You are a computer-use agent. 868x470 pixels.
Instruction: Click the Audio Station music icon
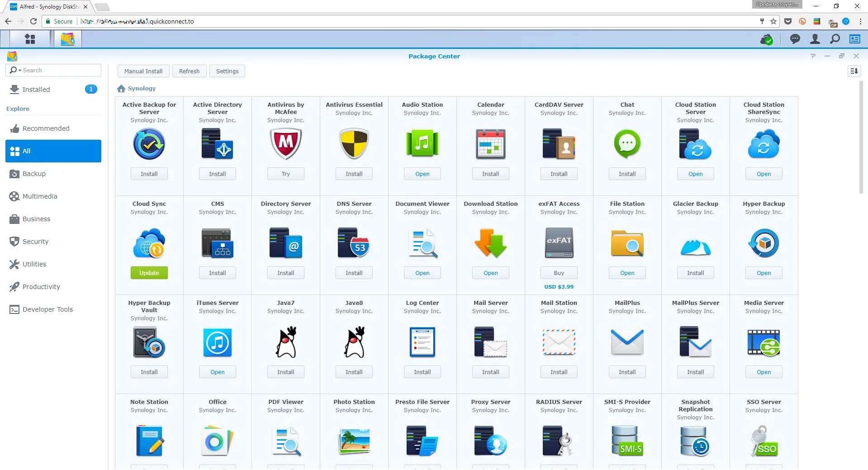point(422,144)
